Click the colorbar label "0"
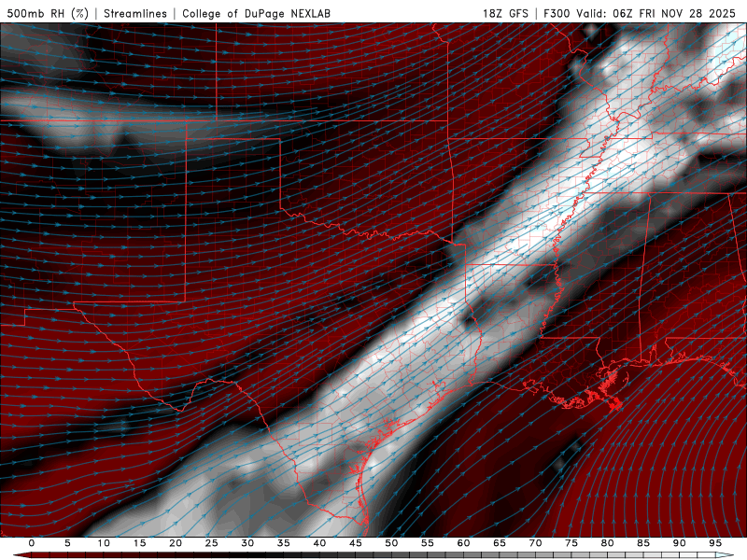This screenshot has width=747, height=560. (x=32, y=543)
